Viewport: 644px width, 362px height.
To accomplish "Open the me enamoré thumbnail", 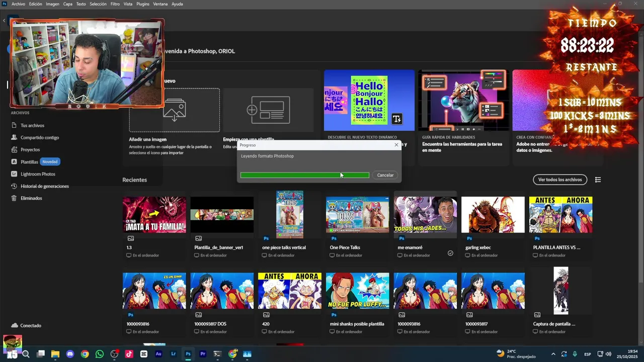I will [425, 215].
